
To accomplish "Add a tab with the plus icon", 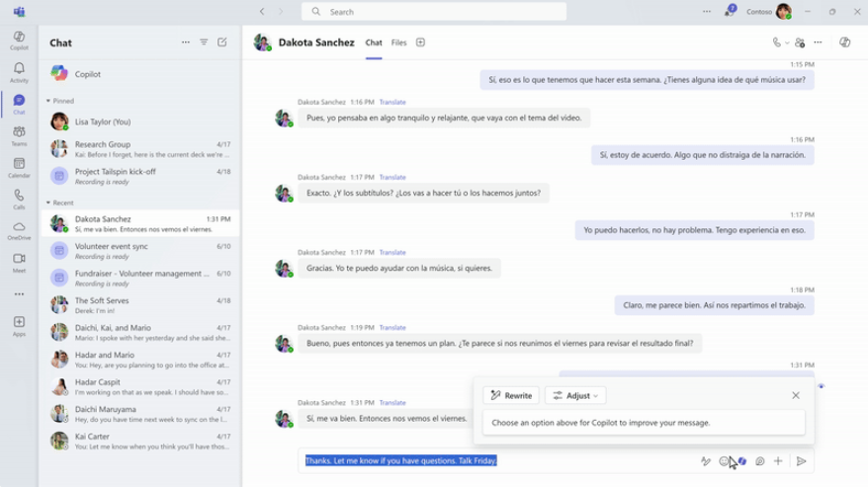I will click(420, 42).
